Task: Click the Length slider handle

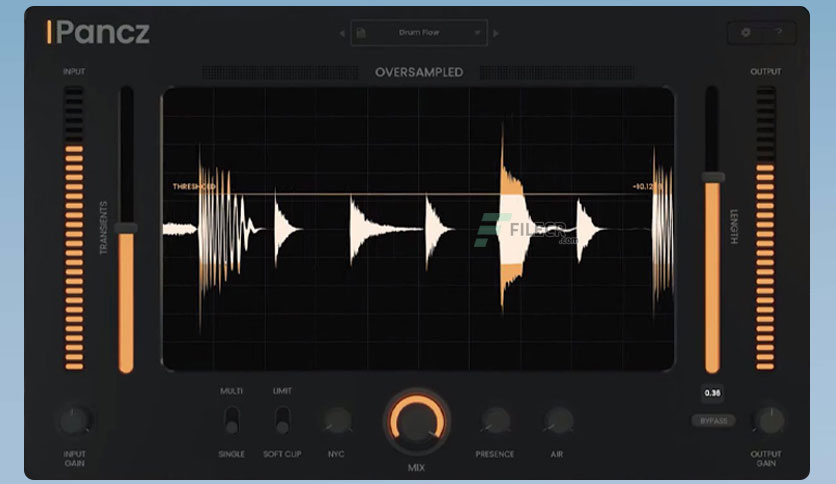Action: [x=713, y=177]
